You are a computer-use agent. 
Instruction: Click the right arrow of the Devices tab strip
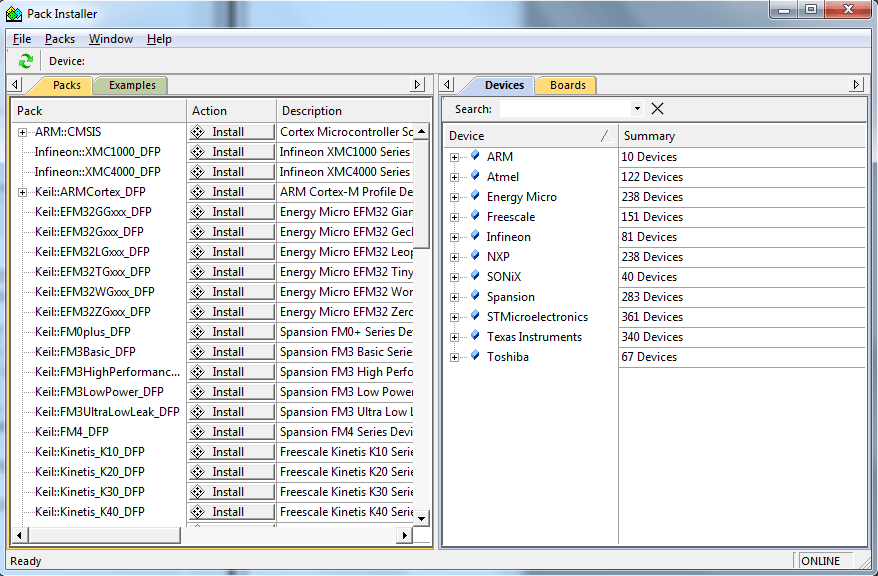tap(856, 85)
